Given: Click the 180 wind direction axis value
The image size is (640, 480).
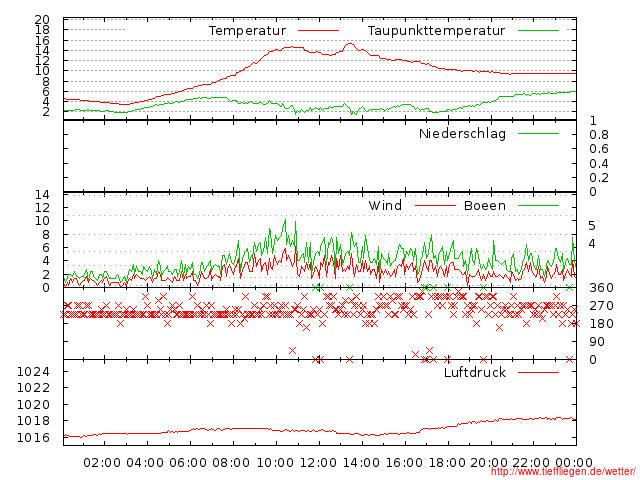Looking at the screenshot, I should point(601,324).
